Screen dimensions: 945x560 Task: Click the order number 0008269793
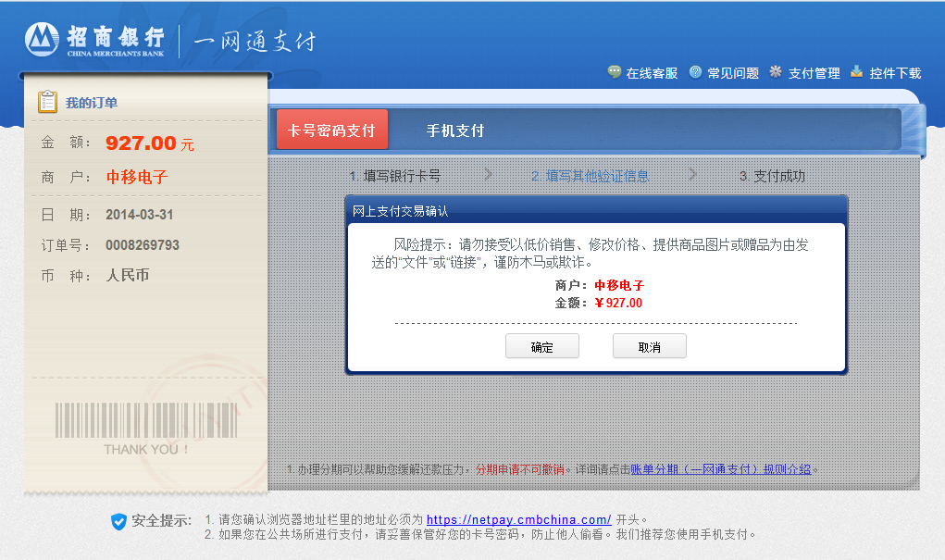143,245
